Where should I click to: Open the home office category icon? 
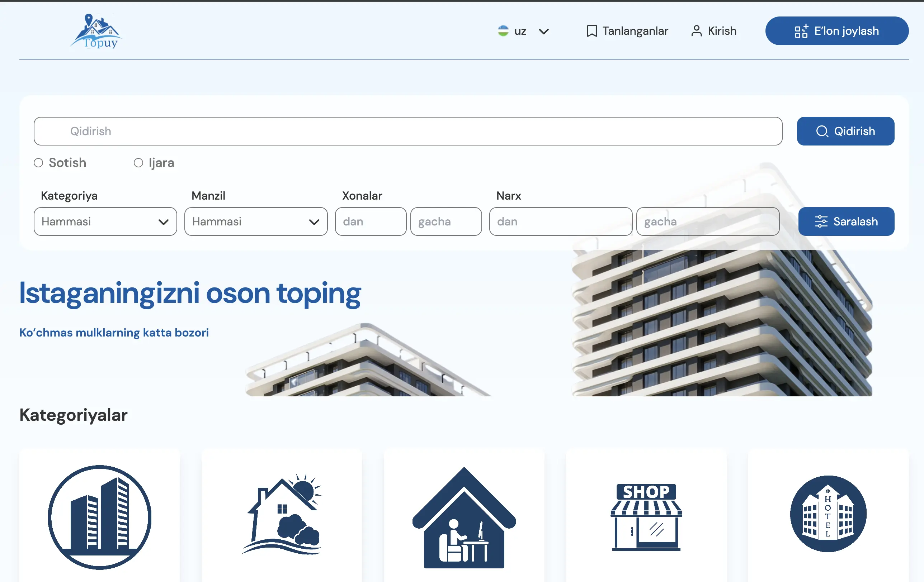tap(463, 517)
